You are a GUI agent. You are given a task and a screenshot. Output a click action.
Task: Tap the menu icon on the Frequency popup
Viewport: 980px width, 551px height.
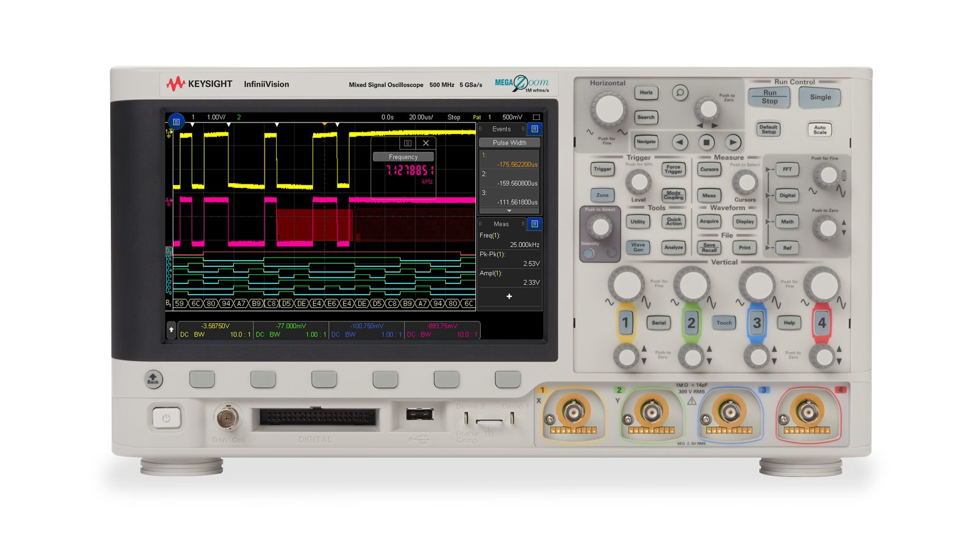(407, 143)
